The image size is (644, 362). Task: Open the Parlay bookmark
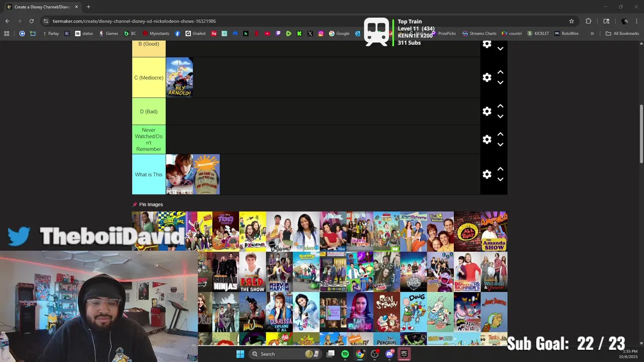click(x=51, y=33)
